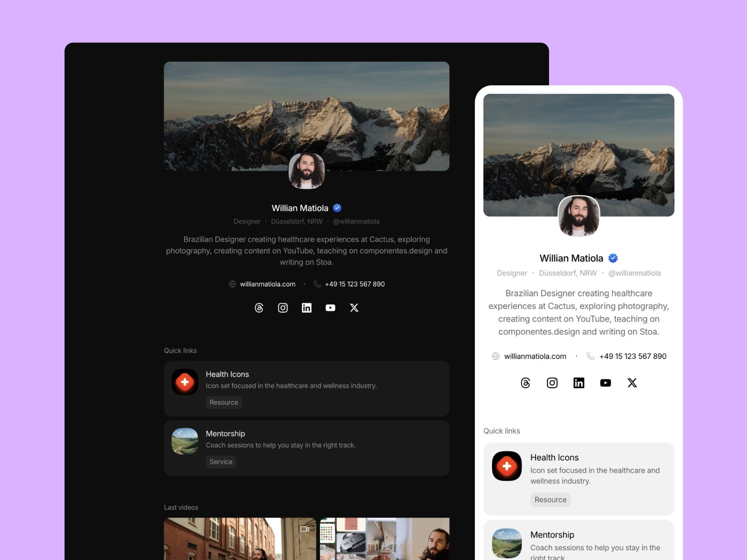This screenshot has height=560, width=747.
Task: Click bio paragraph in light mobile card
Action: pyautogui.click(x=579, y=312)
